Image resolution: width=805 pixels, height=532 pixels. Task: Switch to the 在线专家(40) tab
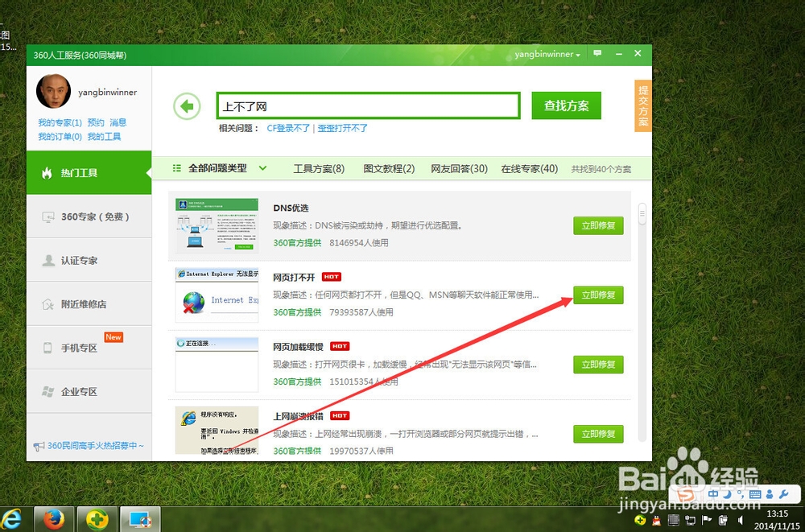530,168
